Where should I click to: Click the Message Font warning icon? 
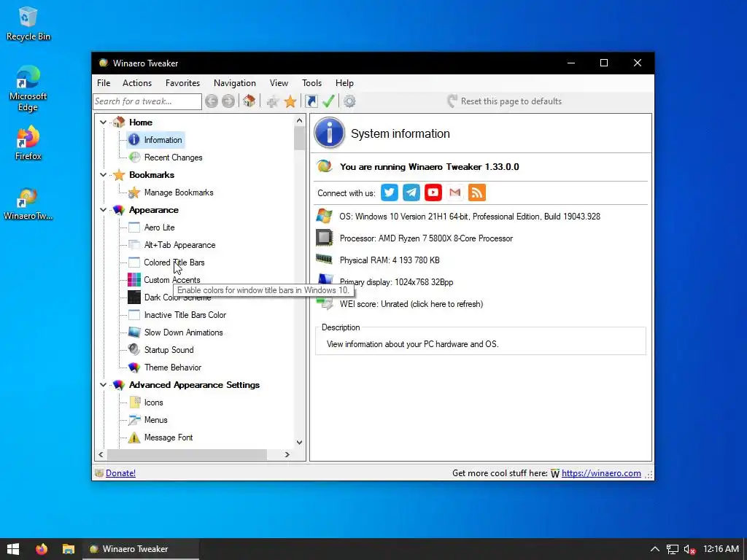(134, 437)
